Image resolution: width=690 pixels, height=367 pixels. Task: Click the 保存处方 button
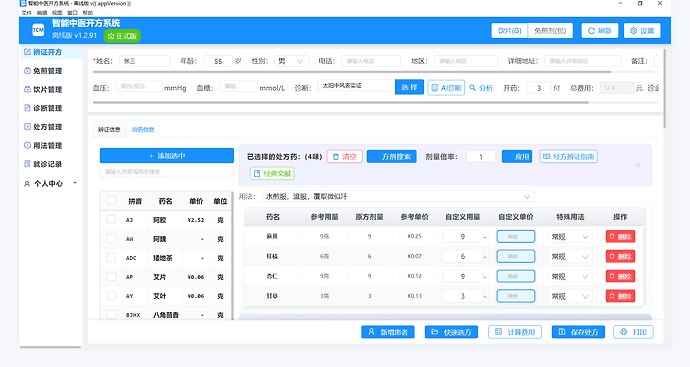pyautogui.click(x=578, y=332)
